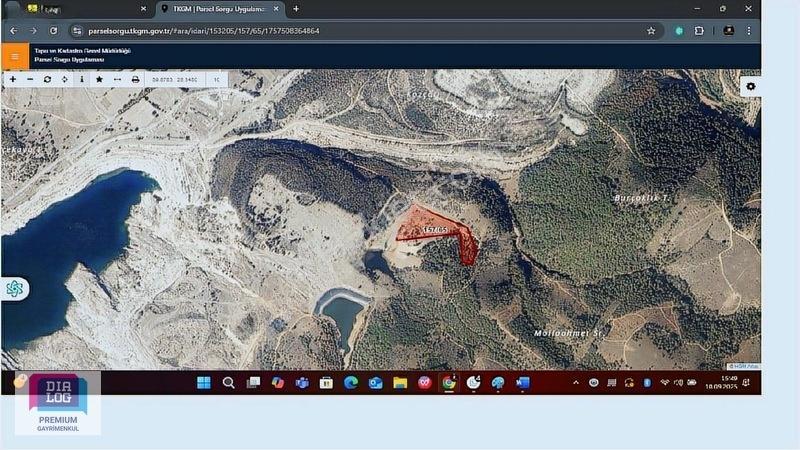Image resolution: width=800 pixels, height=450 pixels.
Task: Open Microsoft Edge from taskbar
Action: tap(351, 383)
